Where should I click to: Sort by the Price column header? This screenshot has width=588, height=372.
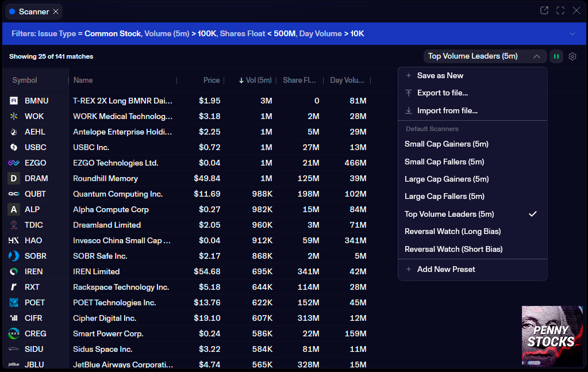coord(212,80)
